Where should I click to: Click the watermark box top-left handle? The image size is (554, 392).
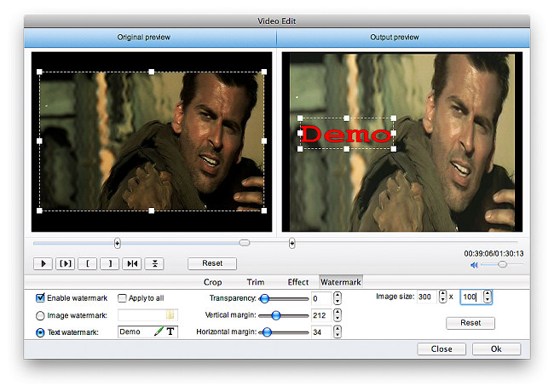point(300,118)
